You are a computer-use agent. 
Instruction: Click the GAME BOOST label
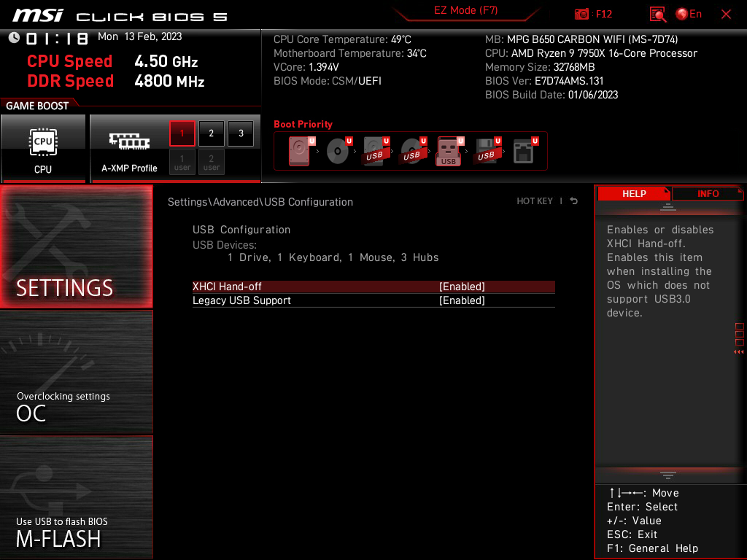[37, 106]
